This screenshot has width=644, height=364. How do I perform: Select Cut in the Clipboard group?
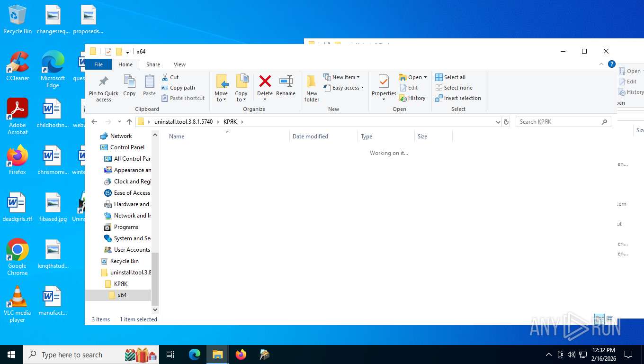click(x=170, y=77)
